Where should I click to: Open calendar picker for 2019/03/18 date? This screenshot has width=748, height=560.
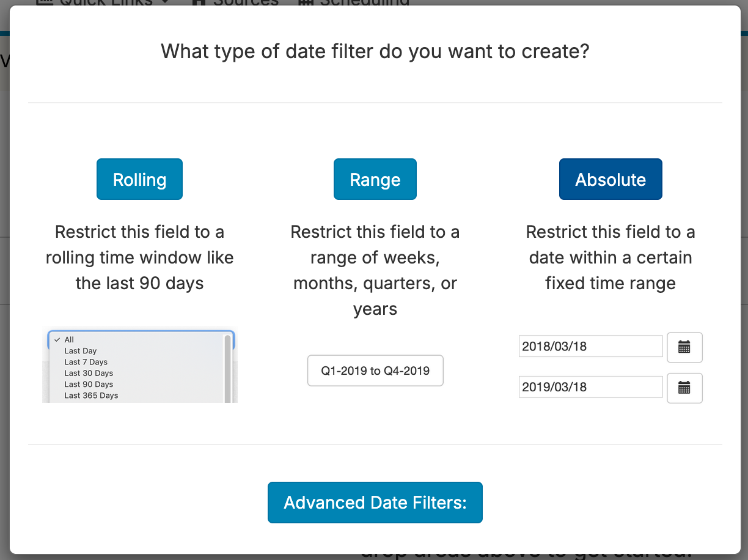(x=684, y=388)
